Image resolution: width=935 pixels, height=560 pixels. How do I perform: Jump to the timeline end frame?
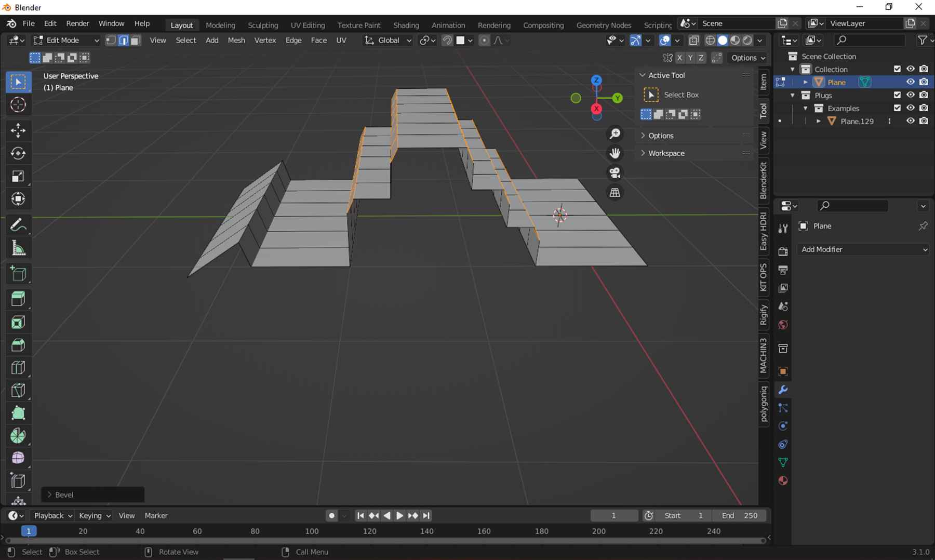pyautogui.click(x=426, y=515)
